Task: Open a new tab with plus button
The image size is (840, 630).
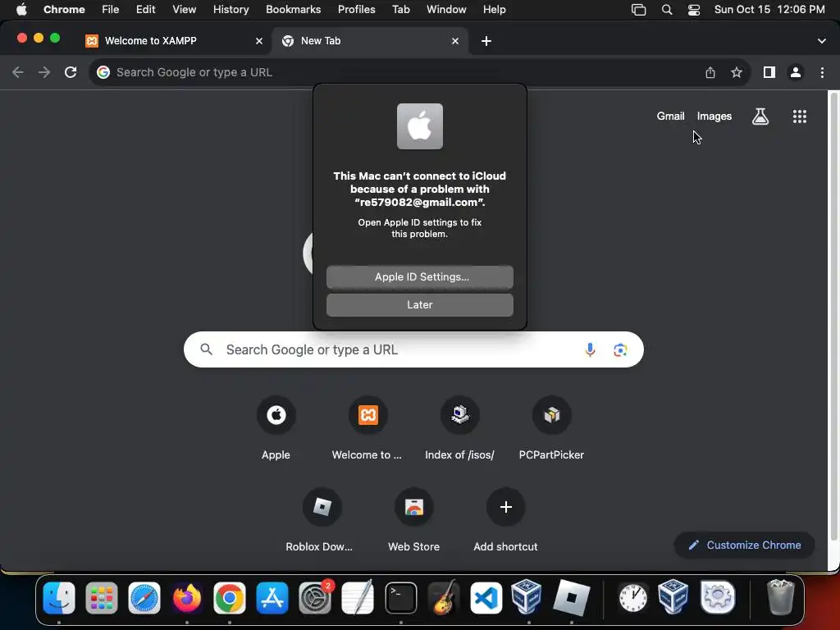Action: click(486, 41)
